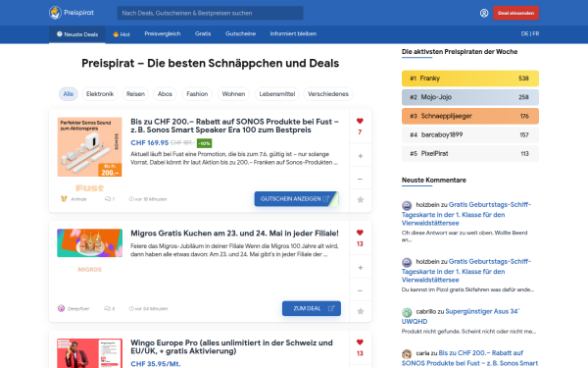The width and height of the screenshot is (588, 368).
Task: Switch language to DE
Action: [x=524, y=33]
